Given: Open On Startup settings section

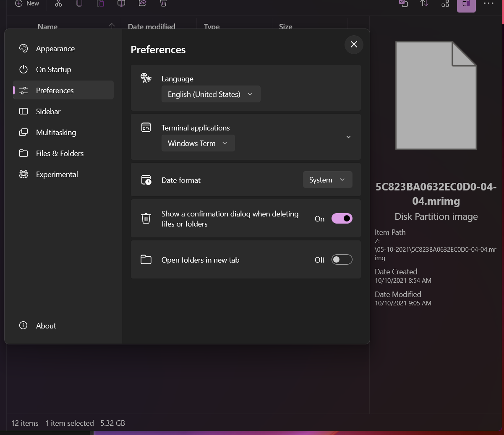Looking at the screenshot, I should pos(63,69).
